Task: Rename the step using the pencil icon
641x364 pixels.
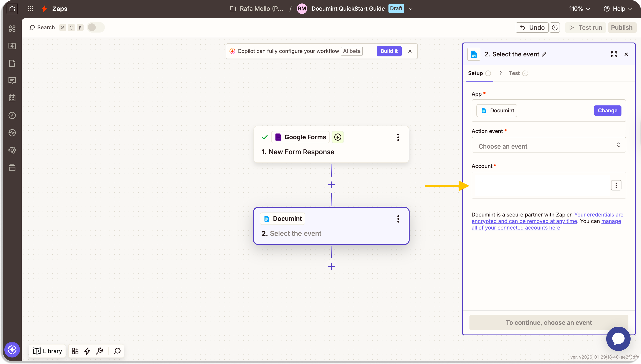Action: [x=544, y=54]
